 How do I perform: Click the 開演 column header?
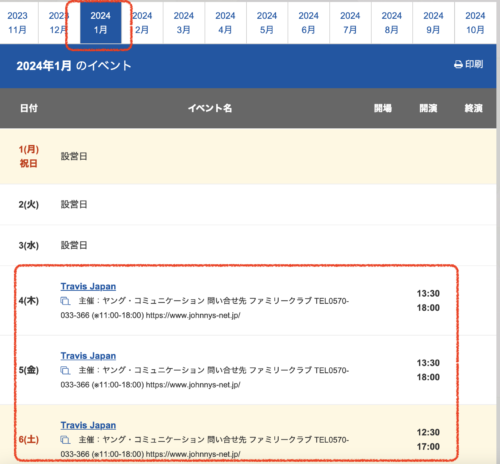click(428, 108)
